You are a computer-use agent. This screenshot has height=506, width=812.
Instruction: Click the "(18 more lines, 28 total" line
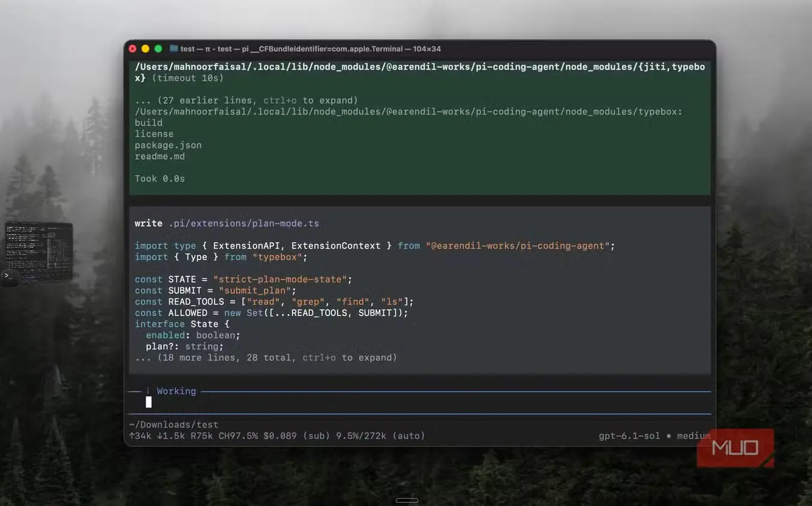pyautogui.click(x=266, y=357)
